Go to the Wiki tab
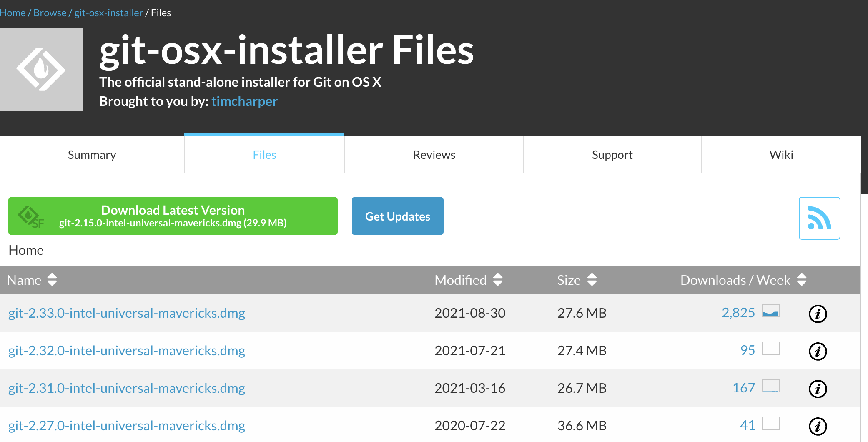 tap(781, 155)
